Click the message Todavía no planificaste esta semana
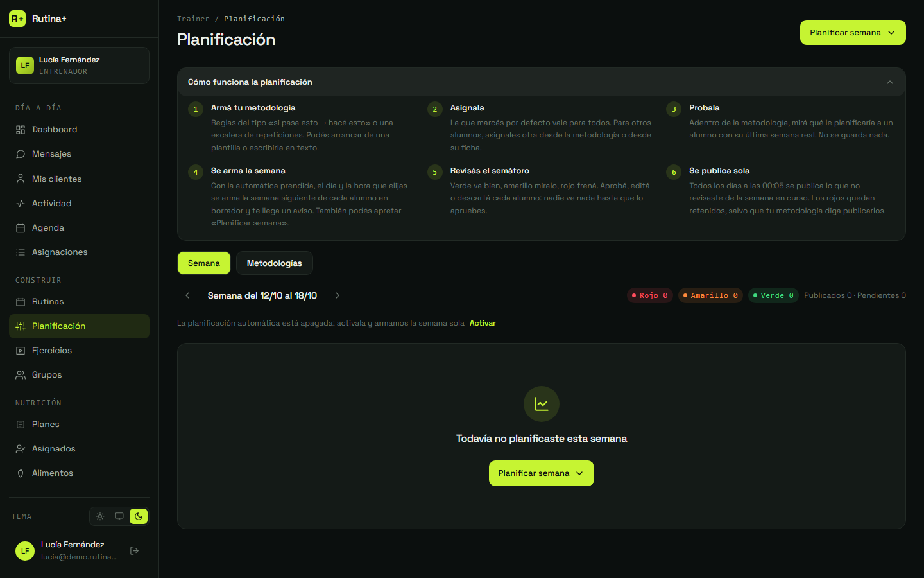 542,439
